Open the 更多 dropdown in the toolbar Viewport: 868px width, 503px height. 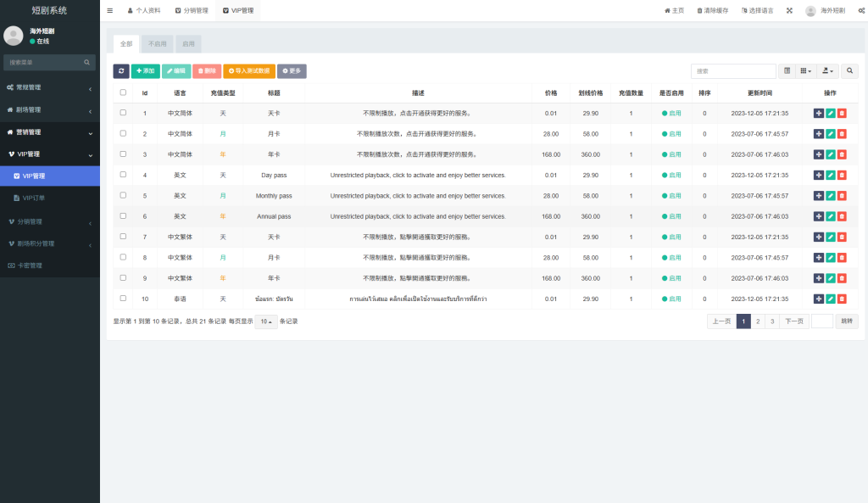pos(292,70)
